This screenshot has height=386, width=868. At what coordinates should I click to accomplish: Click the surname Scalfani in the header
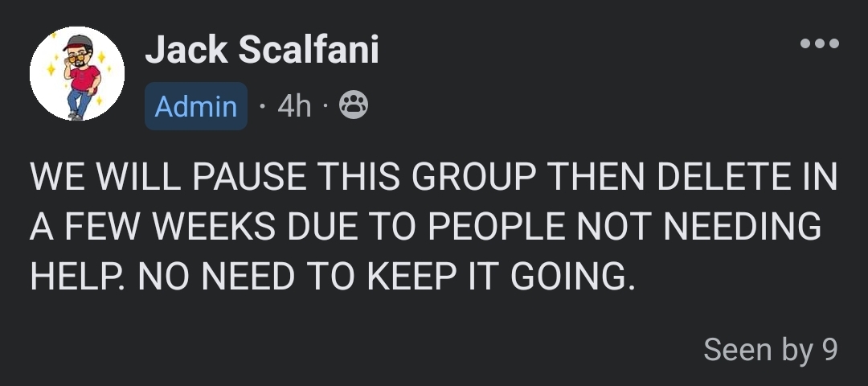tap(309, 49)
